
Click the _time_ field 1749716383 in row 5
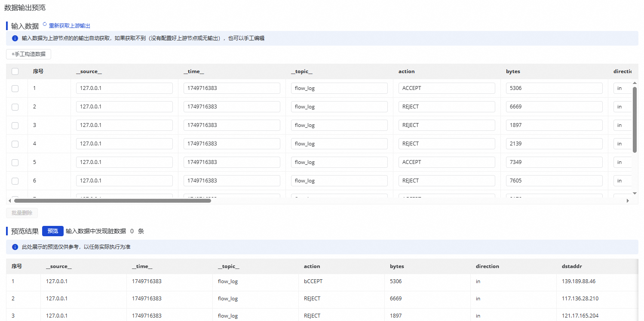[x=232, y=162]
